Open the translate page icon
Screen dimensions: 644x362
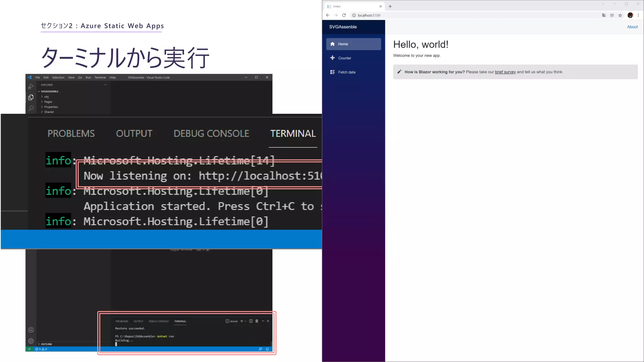(604, 15)
